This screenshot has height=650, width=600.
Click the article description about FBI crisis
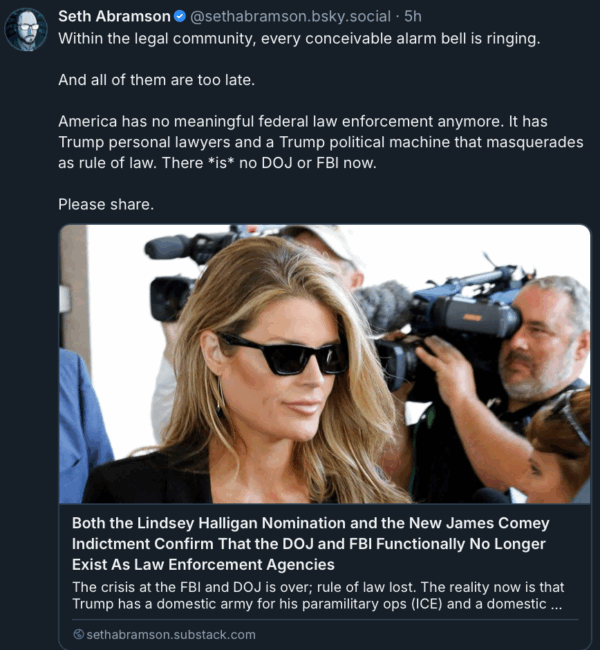(x=318, y=595)
